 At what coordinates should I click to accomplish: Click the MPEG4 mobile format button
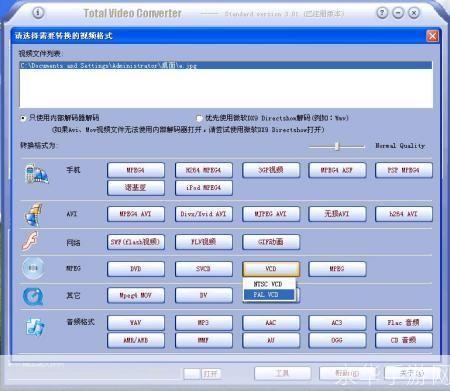(x=136, y=170)
